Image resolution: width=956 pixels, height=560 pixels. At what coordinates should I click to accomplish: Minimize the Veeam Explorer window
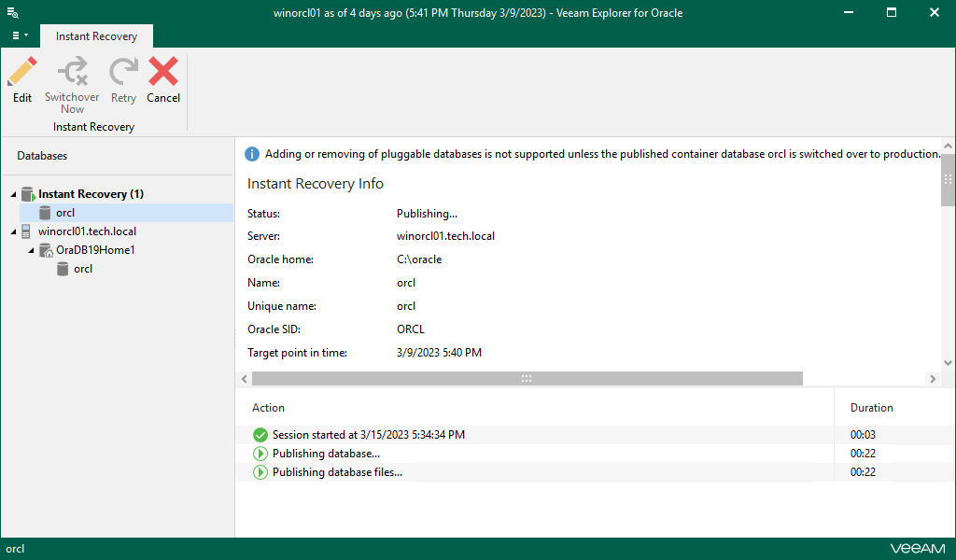click(x=848, y=12)
